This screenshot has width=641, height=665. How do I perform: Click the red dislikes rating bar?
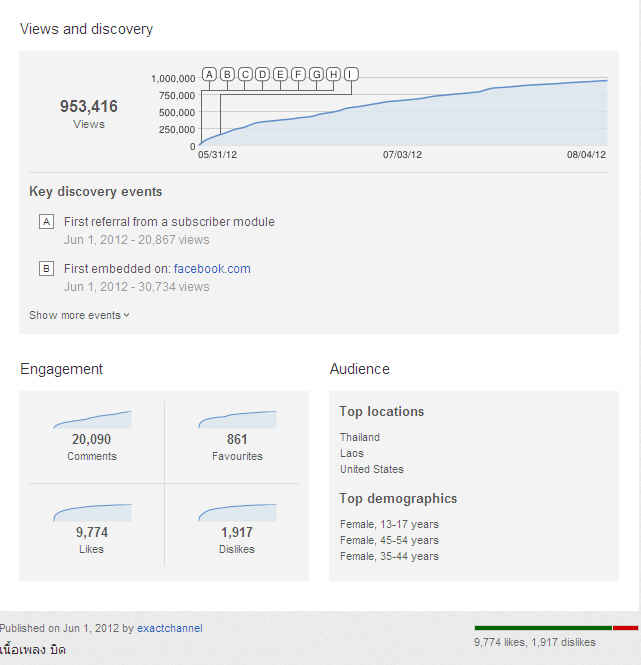[625, 628]
